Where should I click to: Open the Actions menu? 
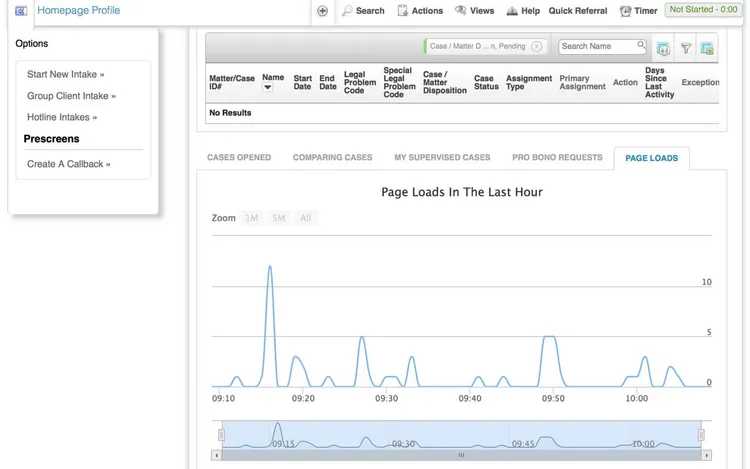(x=419, y=11)
